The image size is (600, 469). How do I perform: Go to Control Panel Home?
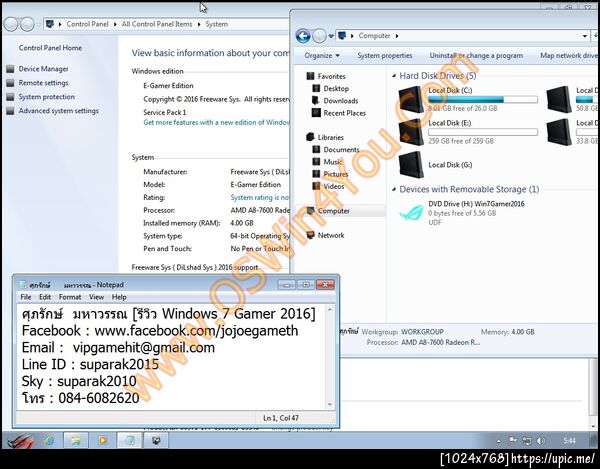pyautogui.click(x=50, y=48)
